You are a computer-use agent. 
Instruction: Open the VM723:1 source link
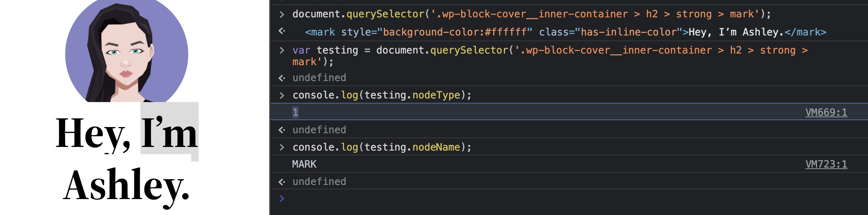pyautogui.click(x=826, y=164)
